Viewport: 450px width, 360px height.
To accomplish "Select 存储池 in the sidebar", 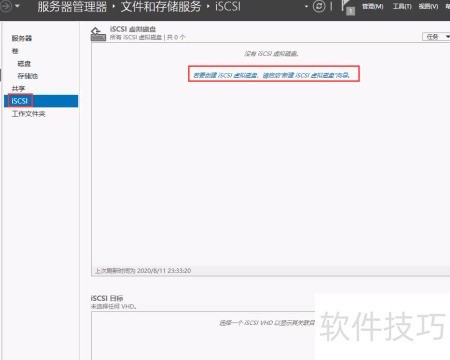I will tap(28, 76).
